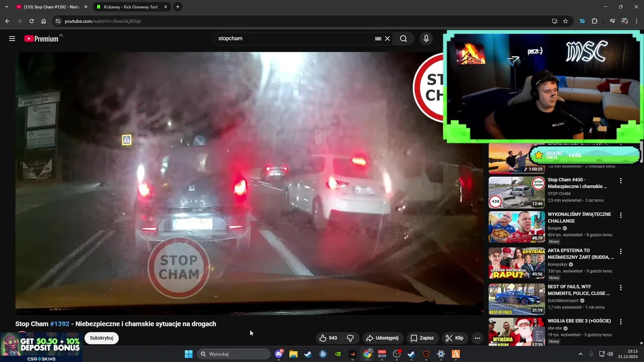Open the browser home page
This screenshot has width=644, height=362.
click(44, 21)
